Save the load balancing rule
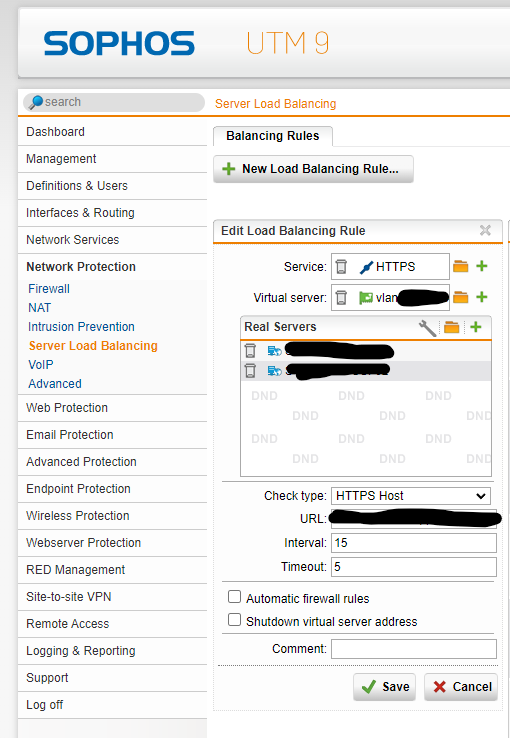This screenshot has width=510, height=738. [x=385, y=687]
